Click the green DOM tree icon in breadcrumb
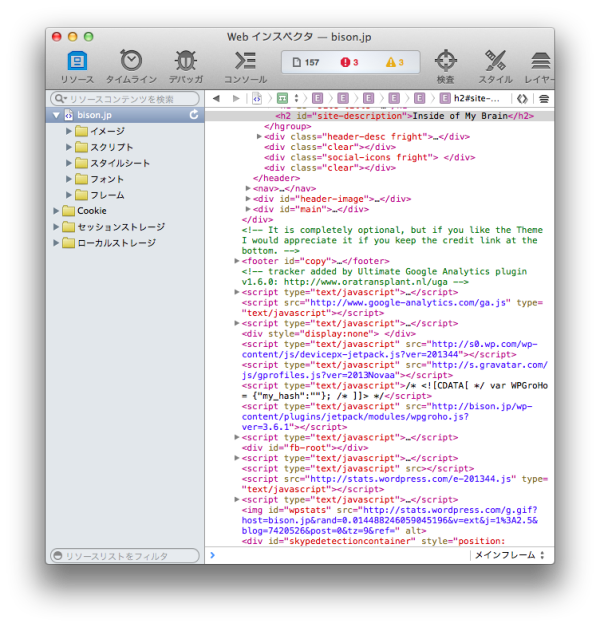 point(282,98)
